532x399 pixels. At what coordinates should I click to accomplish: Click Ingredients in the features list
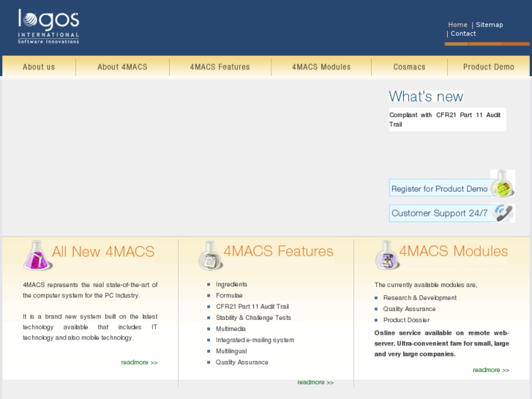tap(232, 284)
